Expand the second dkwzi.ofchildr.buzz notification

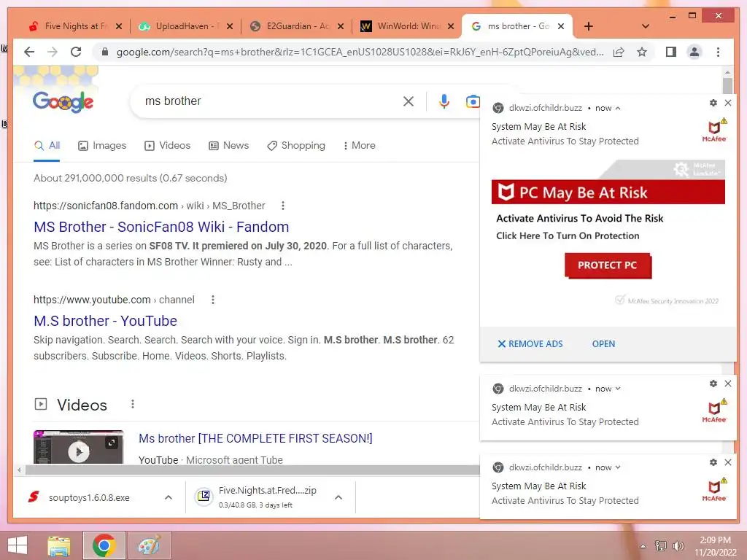point(618,389)
